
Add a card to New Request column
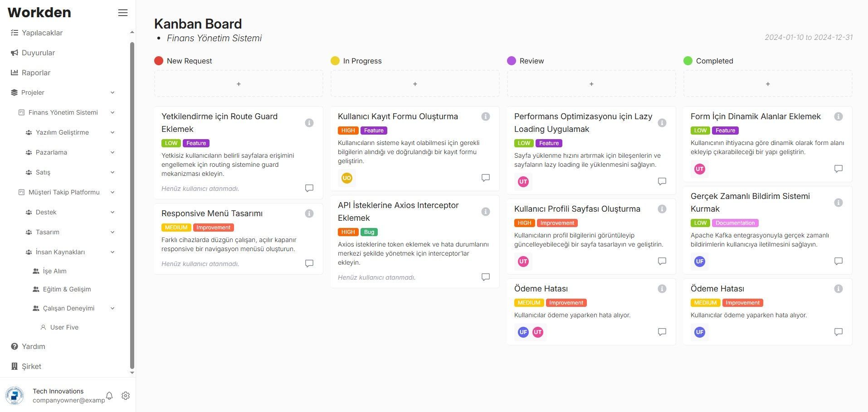pyautogui.click(x=239, y=84)
